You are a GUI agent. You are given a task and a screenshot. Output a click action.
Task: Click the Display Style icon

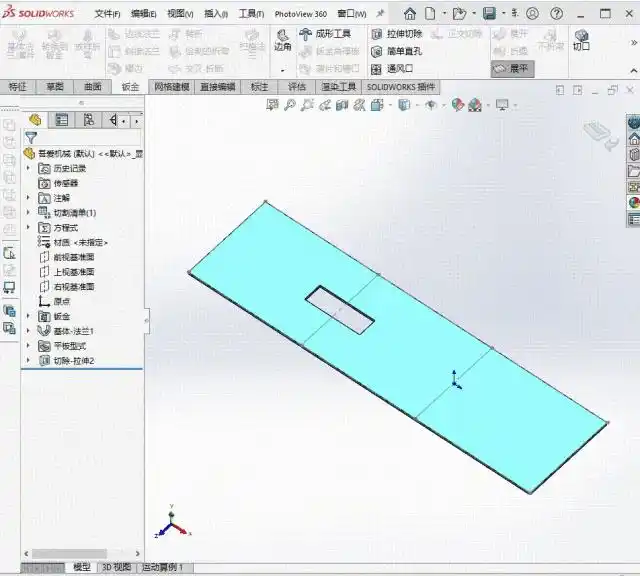[404, 105]
